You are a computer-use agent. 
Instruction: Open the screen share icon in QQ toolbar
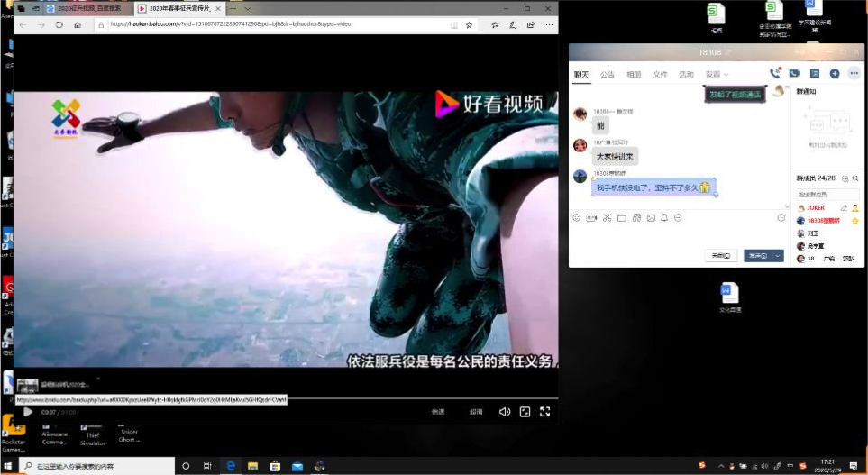814,73
